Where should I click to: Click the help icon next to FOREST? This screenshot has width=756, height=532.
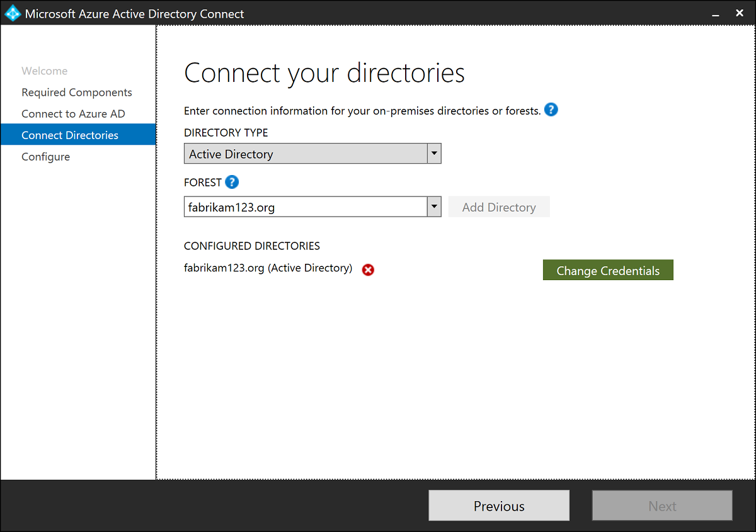pos(232,183)
